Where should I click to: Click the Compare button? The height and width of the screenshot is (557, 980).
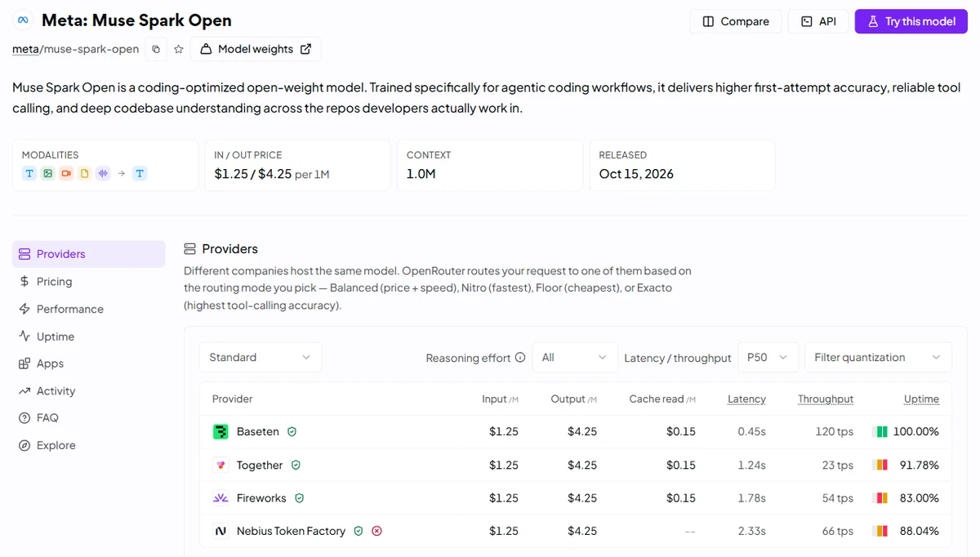point(736,21)
